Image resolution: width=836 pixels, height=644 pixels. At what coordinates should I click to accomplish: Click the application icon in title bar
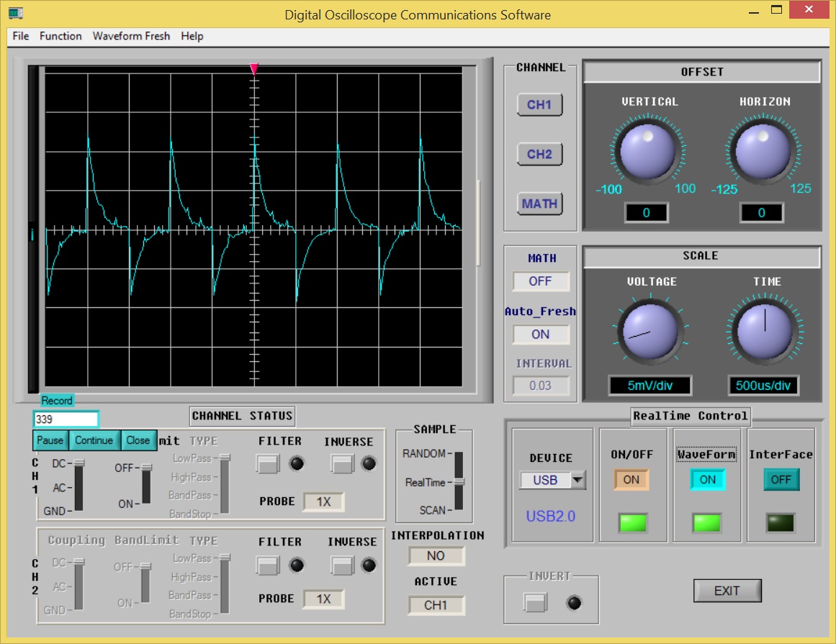15,13
